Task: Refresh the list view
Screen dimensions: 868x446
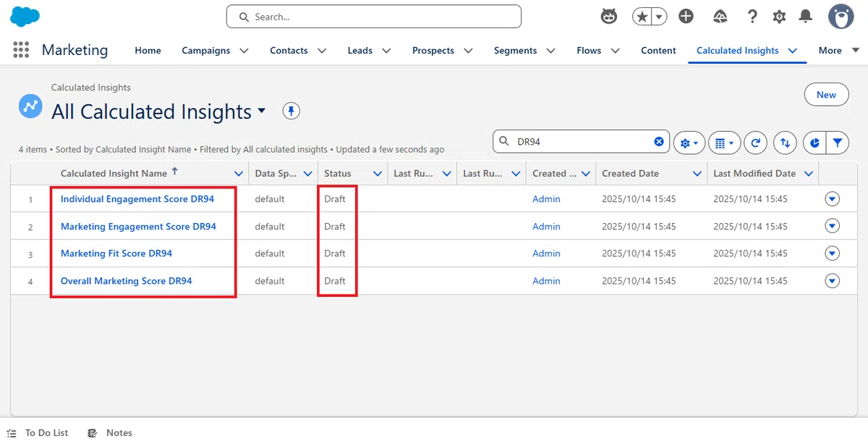Action: click(756, 143)
